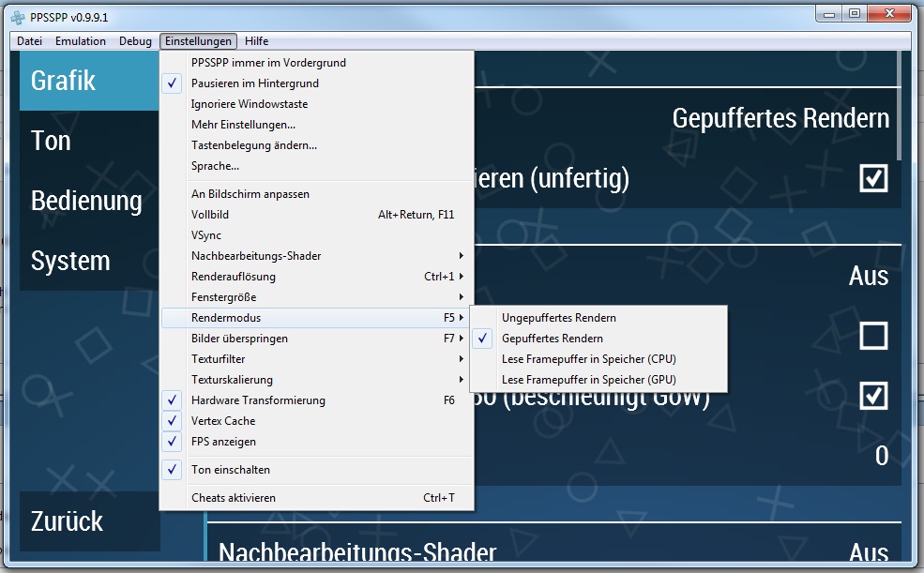Image resolution: width=924 pixels, height=573 pixels.
Task: Disable 'FPS anzeigen' in the menu
Action: [x=223, y=442]
